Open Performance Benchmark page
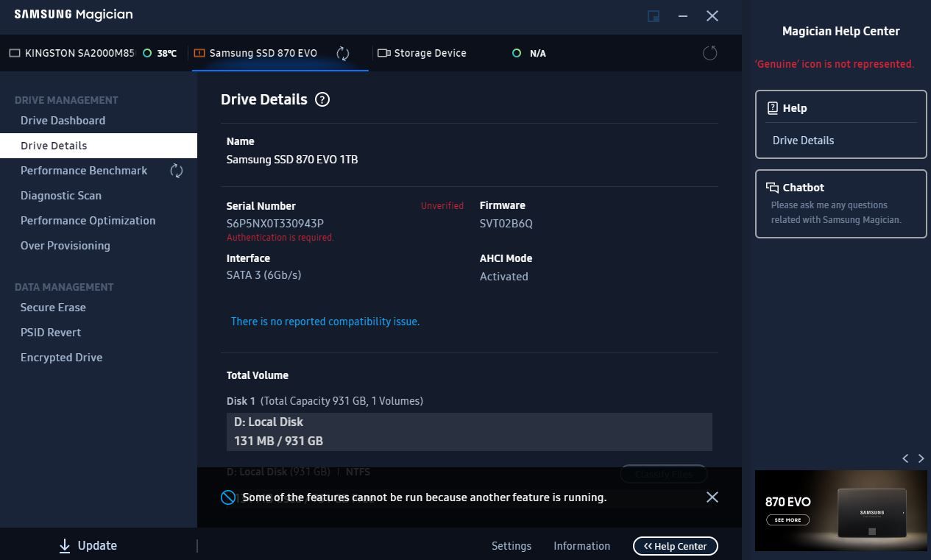This screenshot has width=931, height=560. (x=84, y=171)
